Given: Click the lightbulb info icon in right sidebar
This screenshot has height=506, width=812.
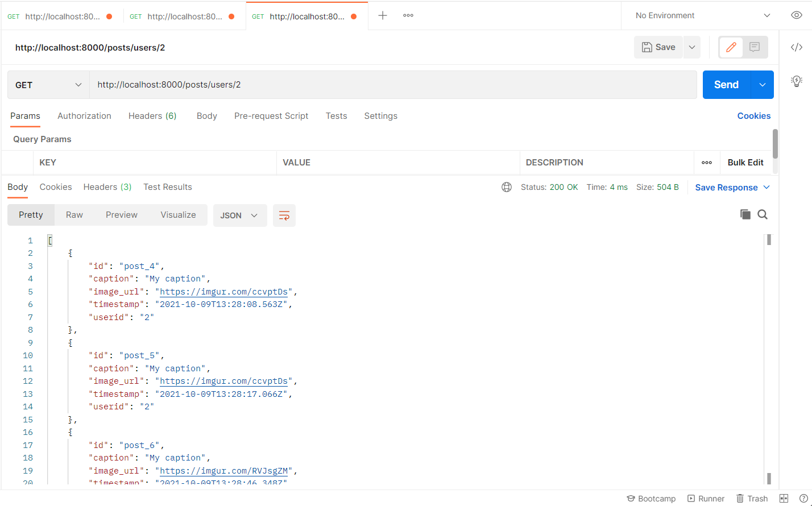Looking at the screenshot, I should (797, 81).
